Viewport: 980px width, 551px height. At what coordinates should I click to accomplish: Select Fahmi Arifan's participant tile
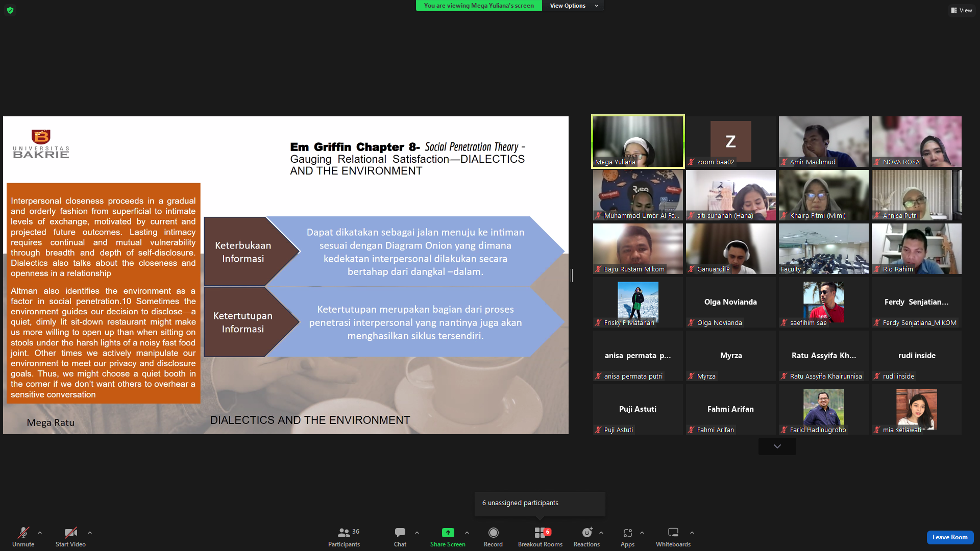[731, 409]
